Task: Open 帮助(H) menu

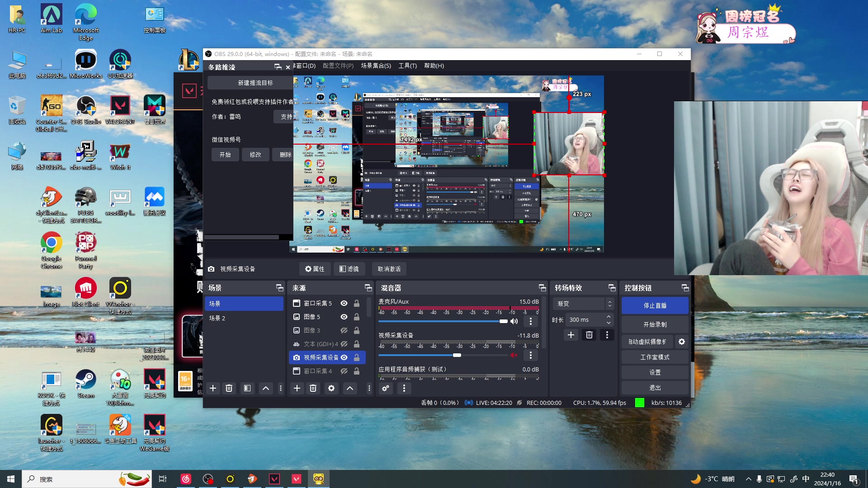Action: [434, 66]
